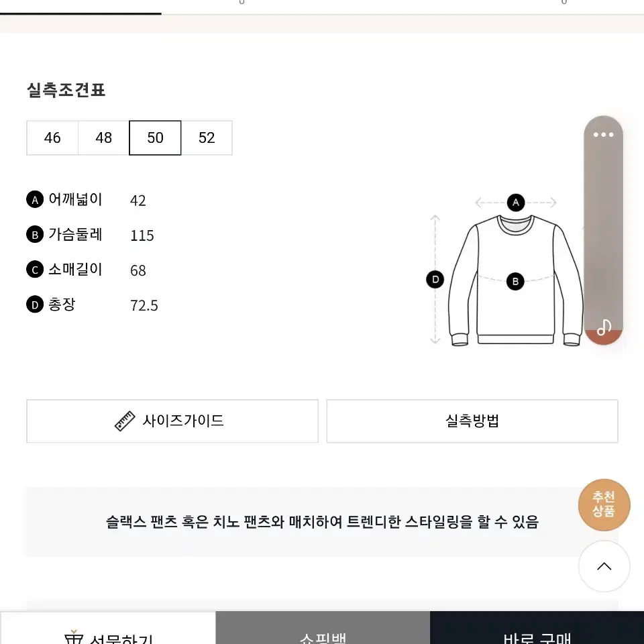Select size 52 in the measurement table
The image size is (644, 644).
point(207,138)
